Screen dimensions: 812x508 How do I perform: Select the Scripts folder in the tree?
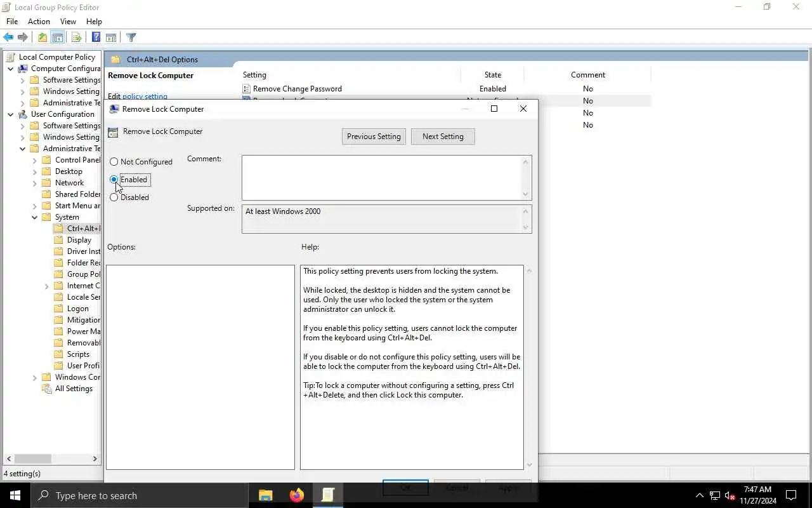tap(78, 354)
